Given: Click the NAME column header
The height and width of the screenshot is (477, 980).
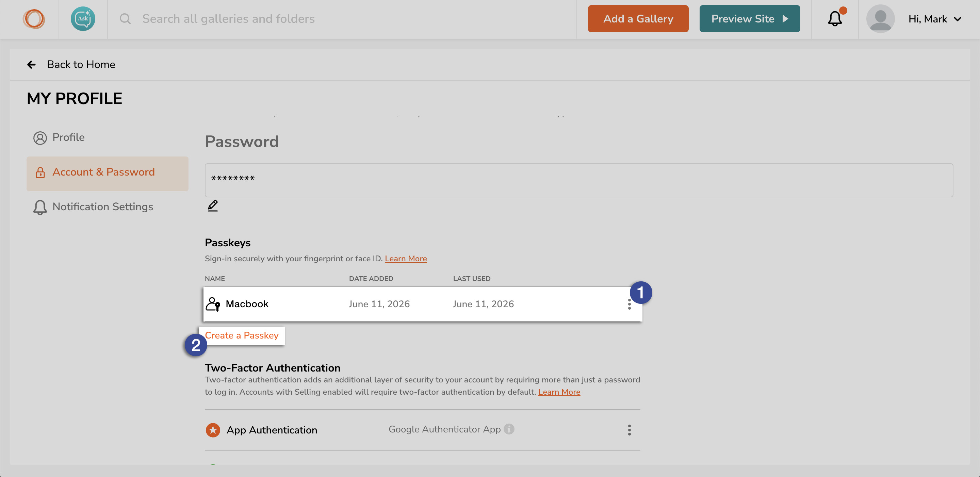Looking at the screenshot, I should click(215, 279).
